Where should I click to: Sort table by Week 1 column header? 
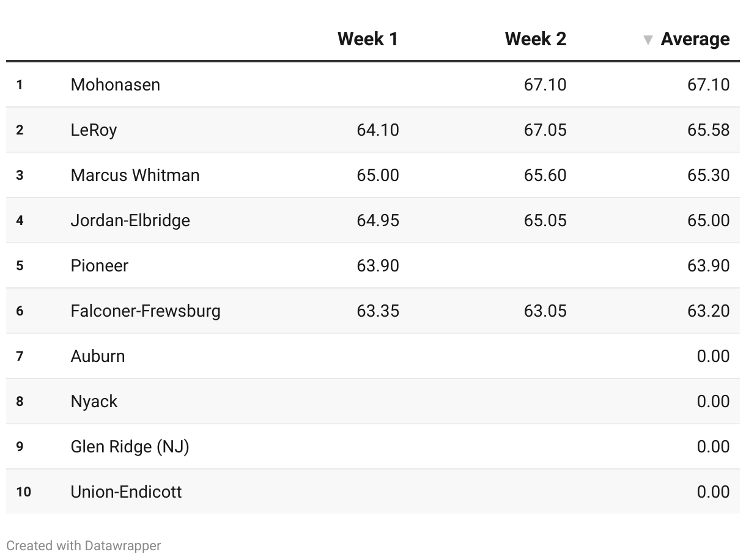367,39
